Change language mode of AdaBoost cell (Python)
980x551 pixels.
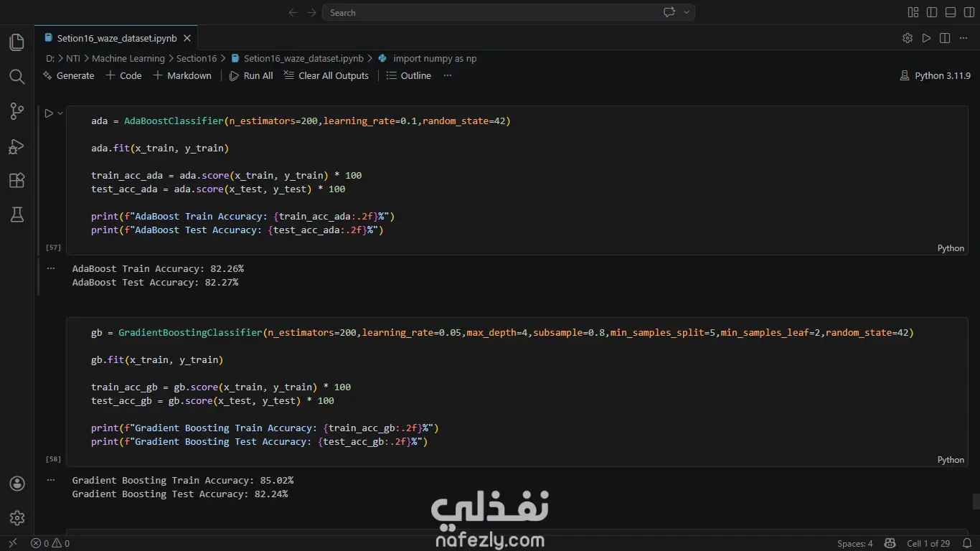[x=951, y=248]
